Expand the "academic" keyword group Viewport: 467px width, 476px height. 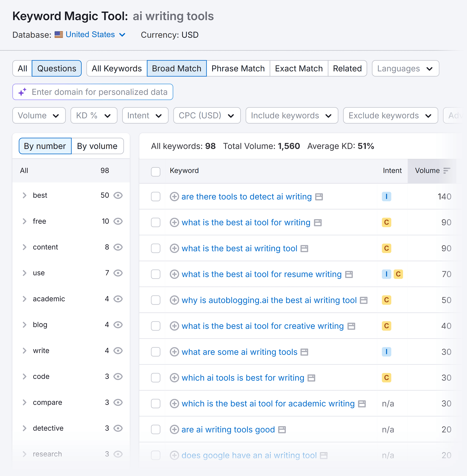tap(24, 299)
